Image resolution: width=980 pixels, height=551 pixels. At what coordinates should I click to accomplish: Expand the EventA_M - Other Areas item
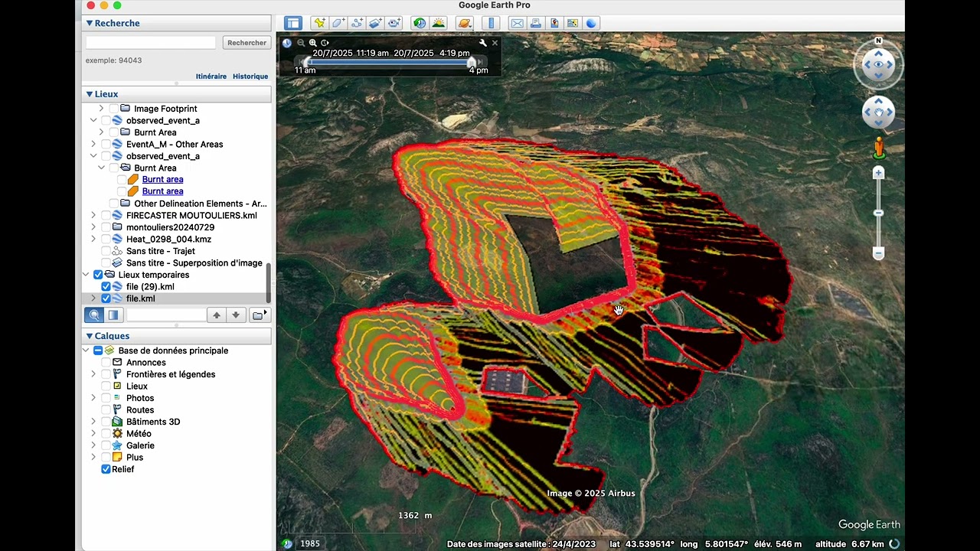pyautogui.click(x=93, y=144)
